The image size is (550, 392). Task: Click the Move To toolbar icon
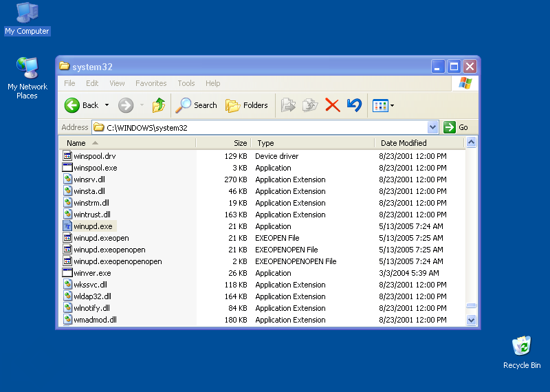coord(288,105)
